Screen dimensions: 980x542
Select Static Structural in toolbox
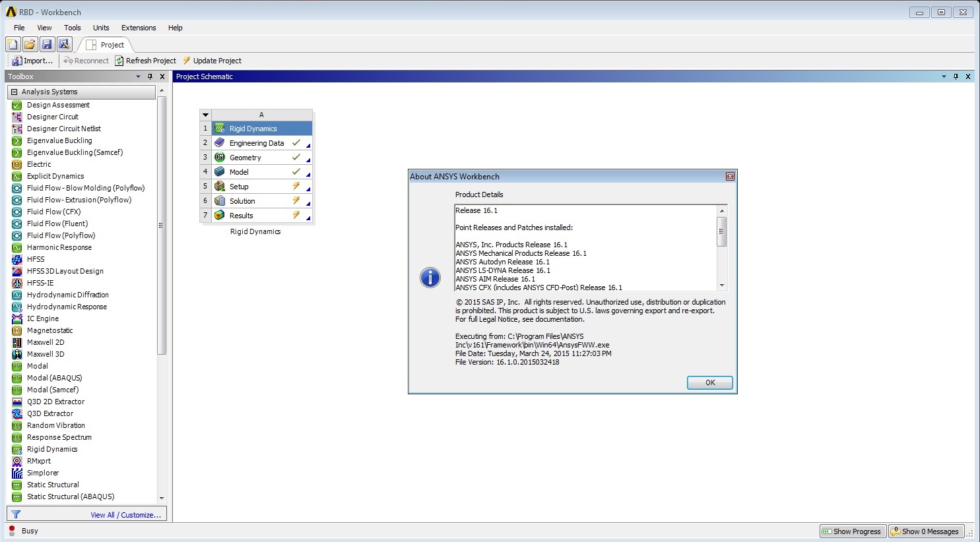click(53, 485)
